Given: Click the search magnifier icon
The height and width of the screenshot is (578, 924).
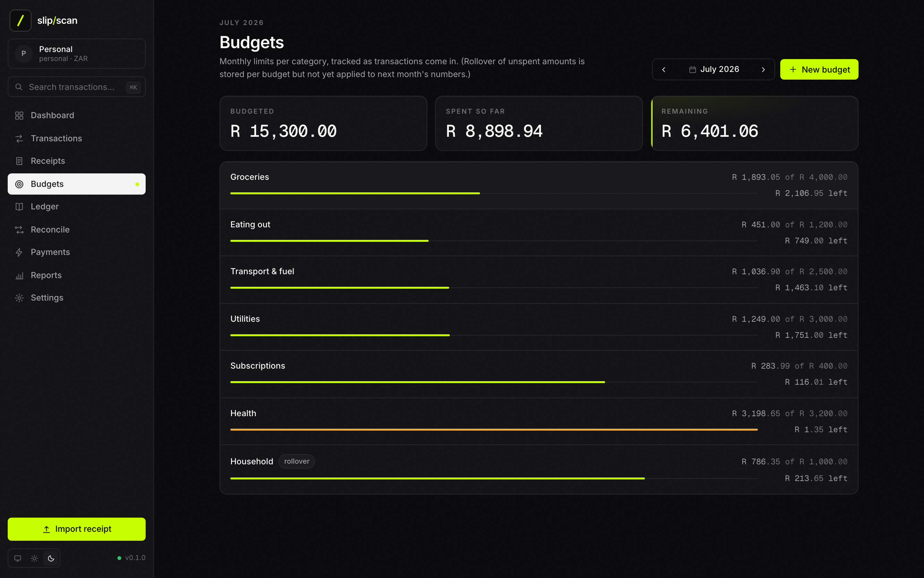Looking at the screenshot, I should point(19,87).
